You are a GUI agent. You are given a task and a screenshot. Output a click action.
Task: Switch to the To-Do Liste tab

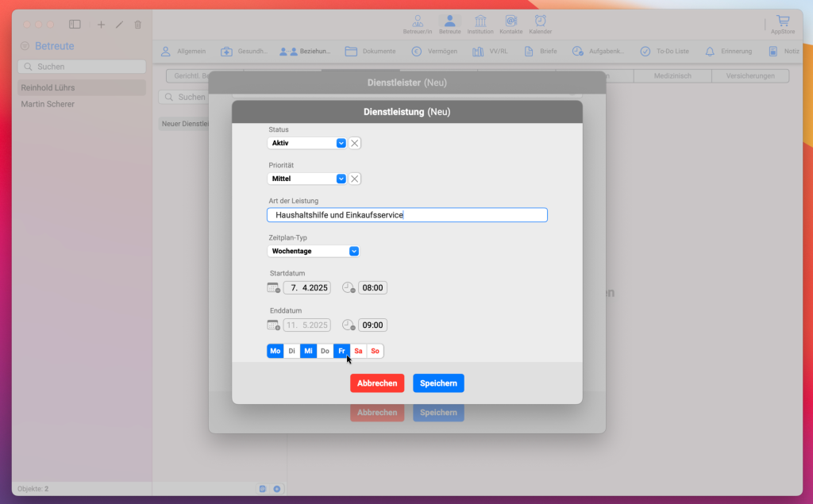[665, 51]
